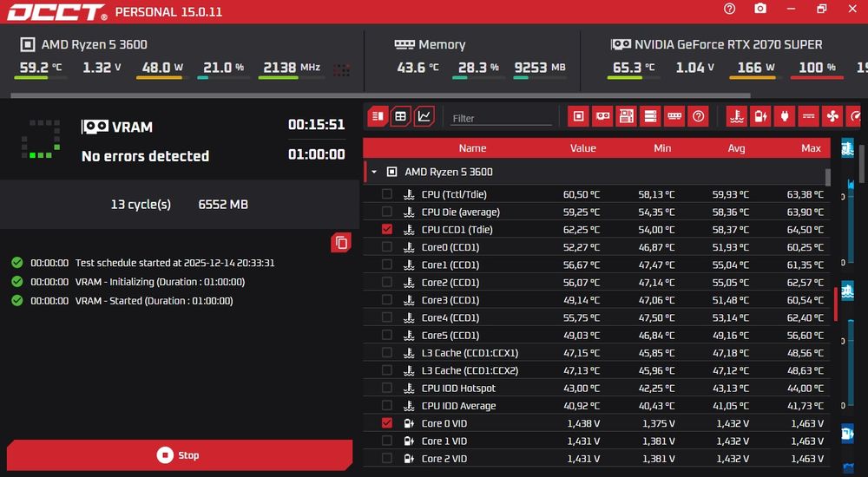Select the L3 Cache (CCD1:CCX2) row label
This screenshot has height=477, width=868.
pos(470,370)
